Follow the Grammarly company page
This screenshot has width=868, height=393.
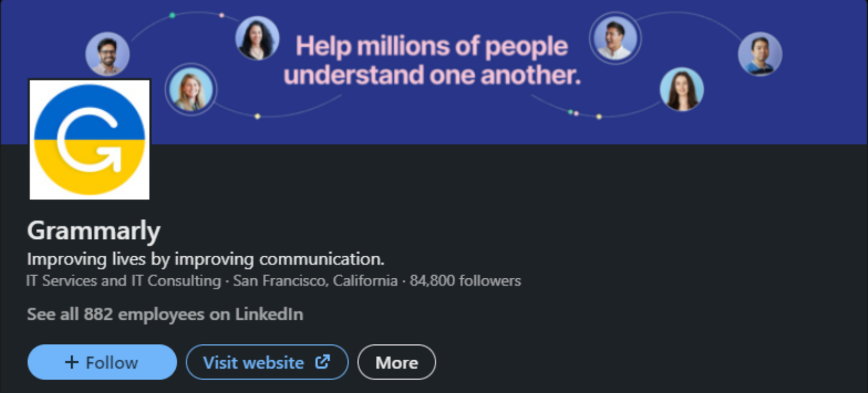click(x=102, y=362)
